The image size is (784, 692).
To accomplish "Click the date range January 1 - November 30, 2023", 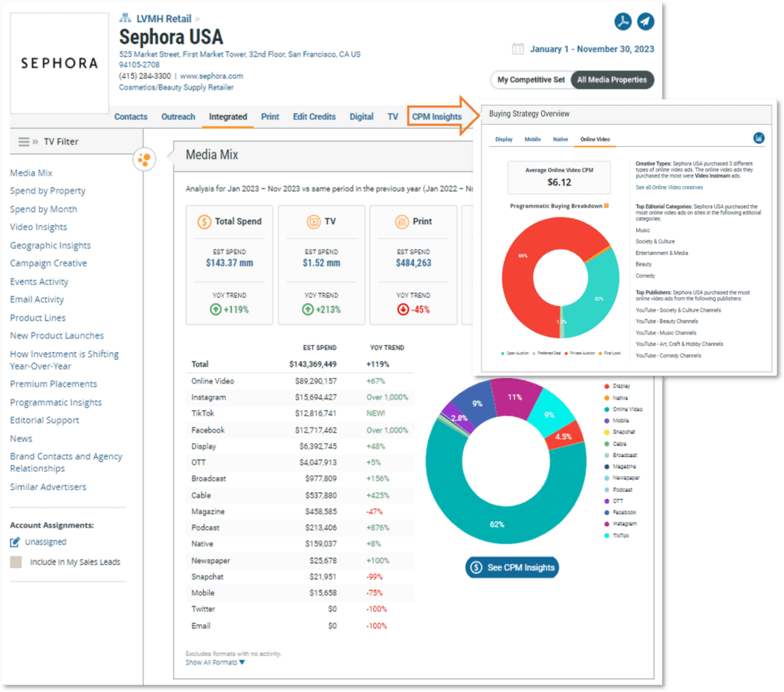I will coord(592,49).
